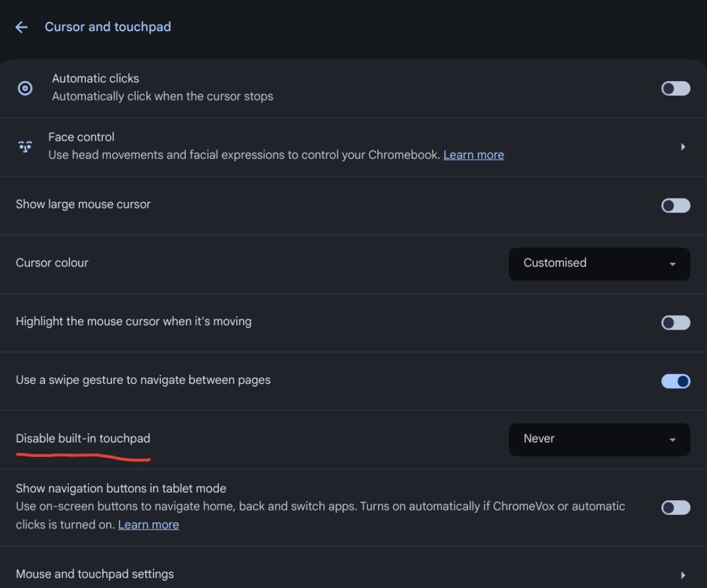Open the Disable built-in touchpad dropdown

pos(599,439)
